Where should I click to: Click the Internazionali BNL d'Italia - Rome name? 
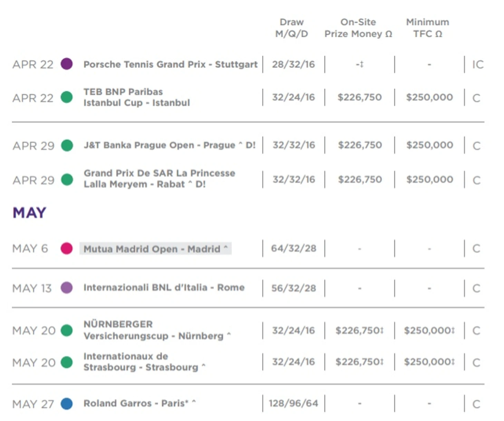tap(164, 288)
